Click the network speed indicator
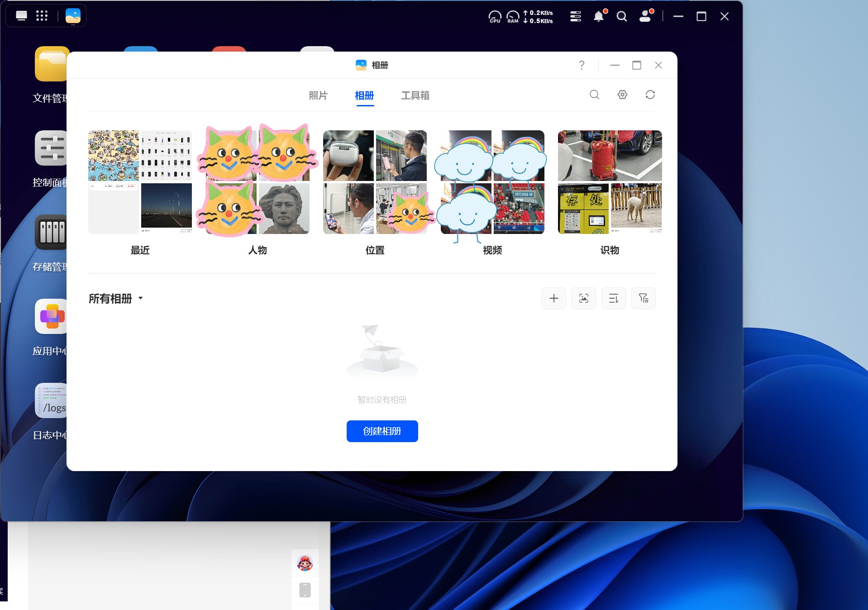868x610 pixels. pos(538,17)
